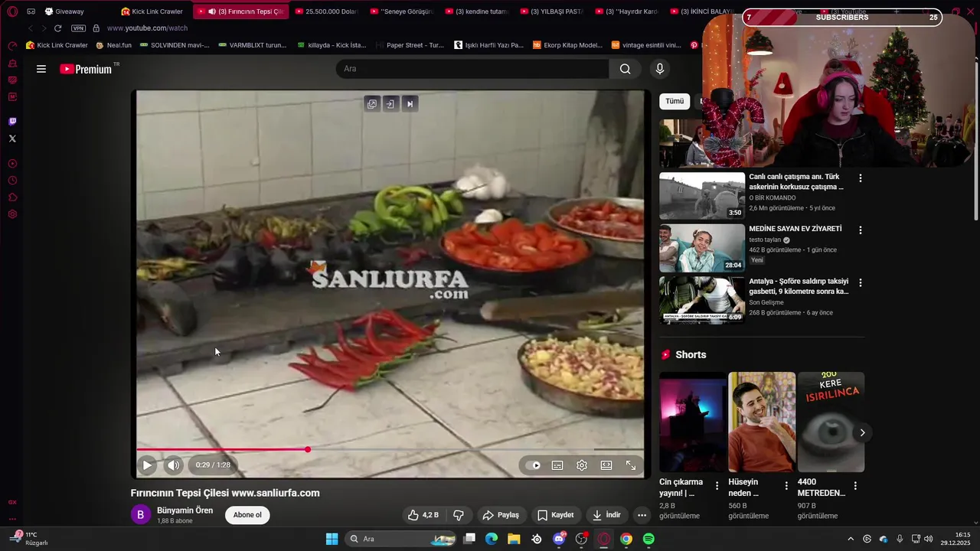Seek video using the red progress bar
This screenshot has width=980, height=551.
[390, 449]
